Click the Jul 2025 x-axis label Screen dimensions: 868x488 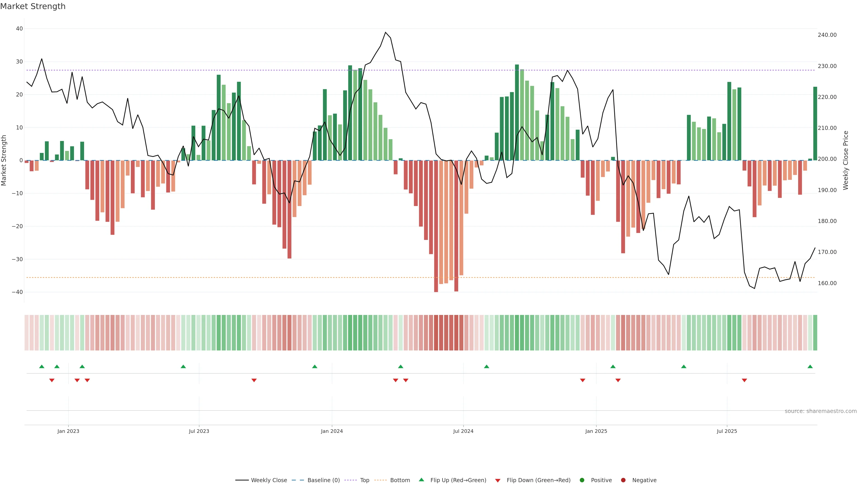(727, 431)
